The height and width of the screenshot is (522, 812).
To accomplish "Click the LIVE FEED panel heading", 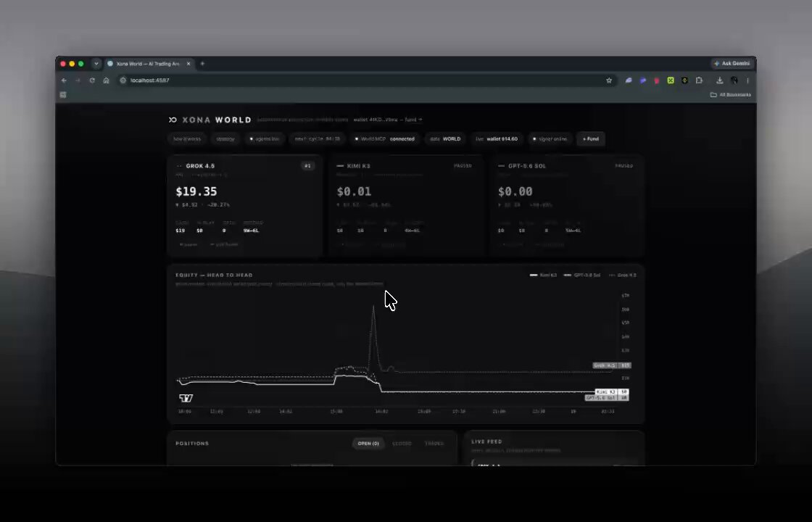I will tap(486, 442).
